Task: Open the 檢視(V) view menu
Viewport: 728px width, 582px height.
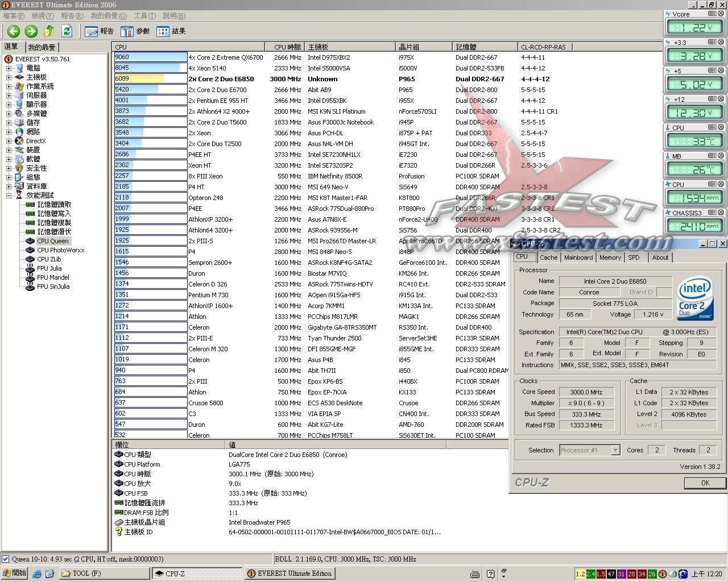Action: (x=43, y=16)
